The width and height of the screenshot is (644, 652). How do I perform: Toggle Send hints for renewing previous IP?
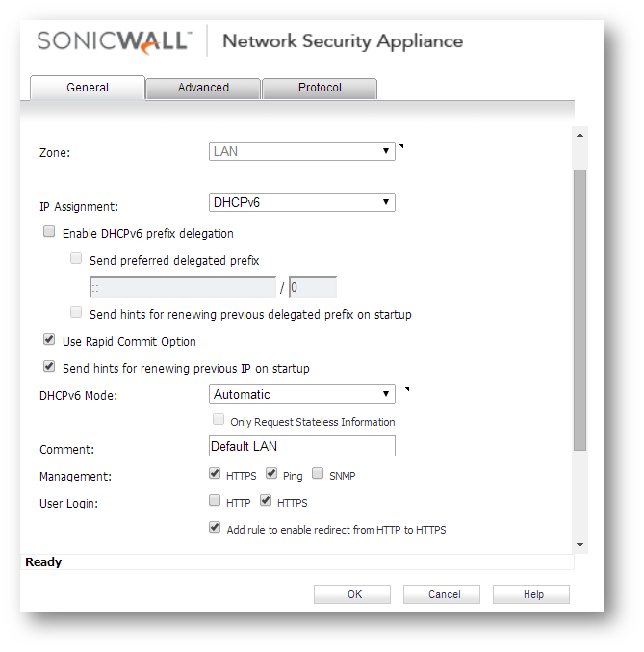pos(49,366)
